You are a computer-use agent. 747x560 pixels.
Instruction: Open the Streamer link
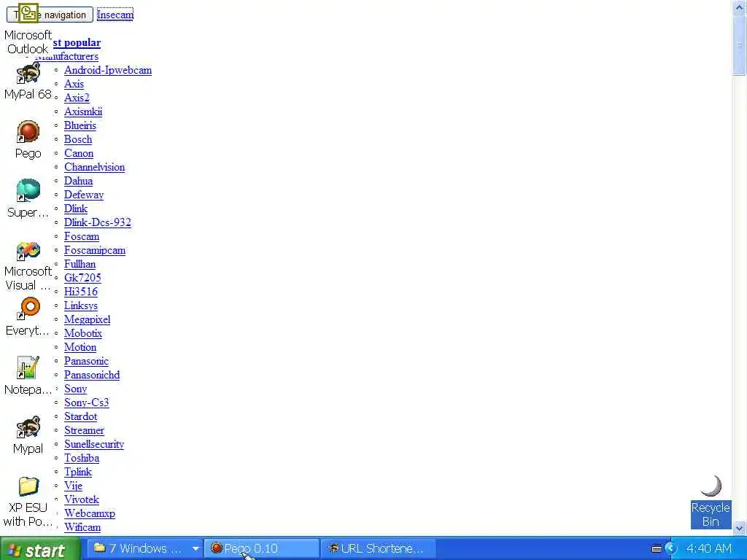[85, 430]
